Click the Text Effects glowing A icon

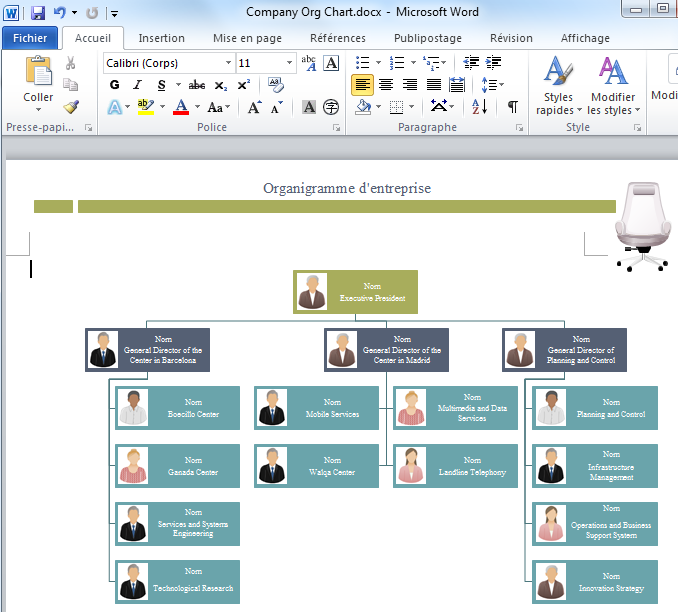pos(115,107)
